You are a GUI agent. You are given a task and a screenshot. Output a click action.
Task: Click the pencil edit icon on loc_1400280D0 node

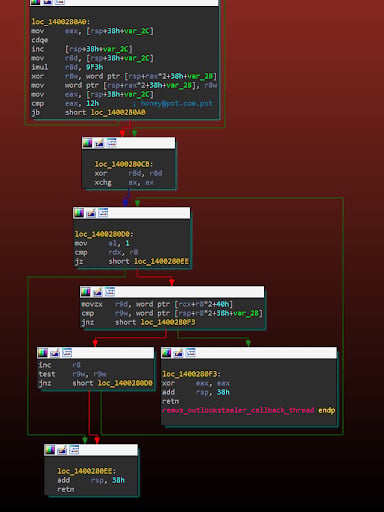coord(91,213)
